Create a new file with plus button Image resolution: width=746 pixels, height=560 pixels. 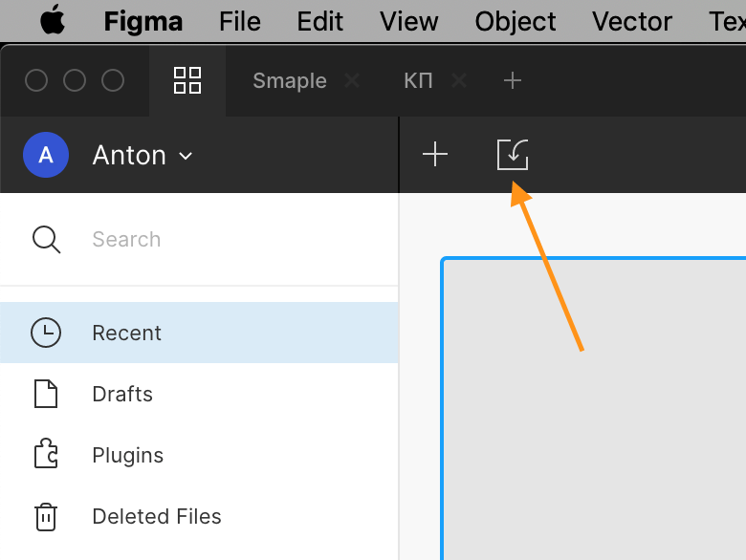pyautogui.click(x=435, y=155)
